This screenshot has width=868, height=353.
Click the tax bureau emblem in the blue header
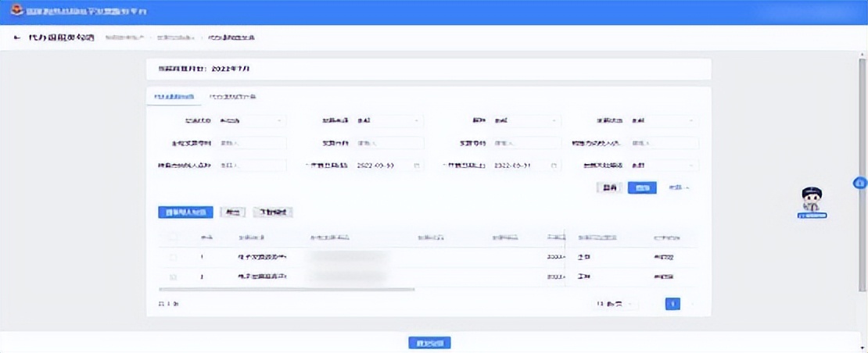click(x=16, y=11)
